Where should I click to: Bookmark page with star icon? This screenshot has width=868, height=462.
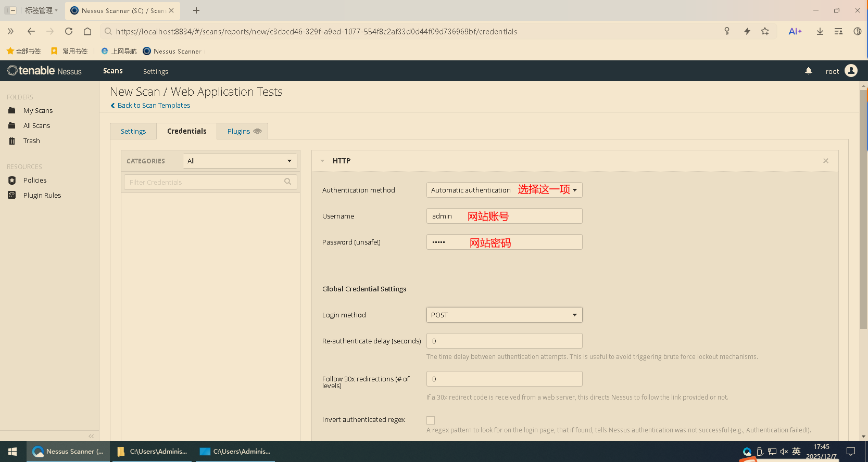pos(765,31)
